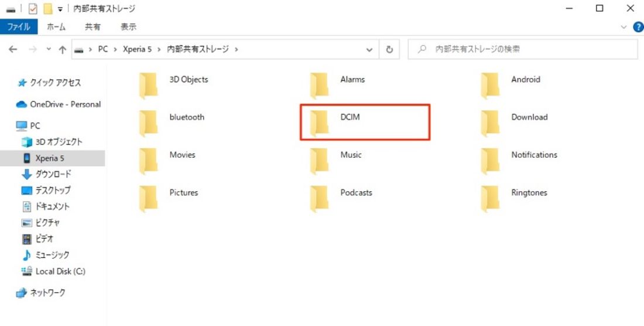Open the DCIM folder icon
This screenshot has width=644, height=326.
tap(319, 123)
